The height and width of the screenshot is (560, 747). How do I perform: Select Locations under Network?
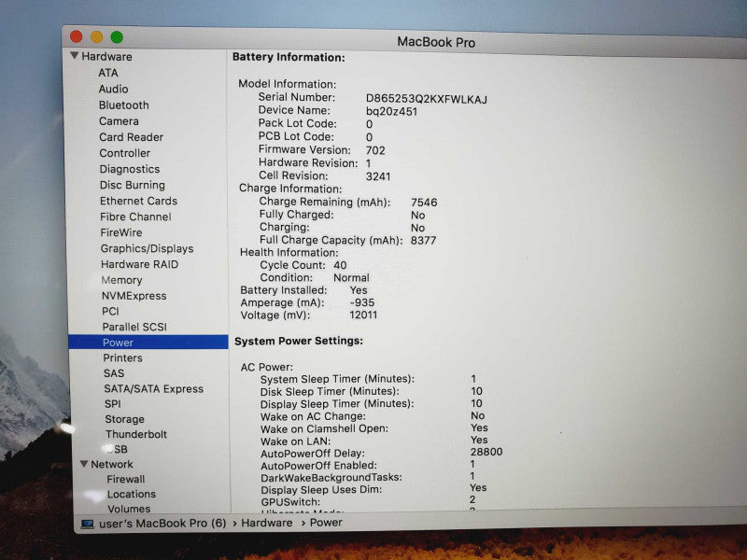(132, 494)
